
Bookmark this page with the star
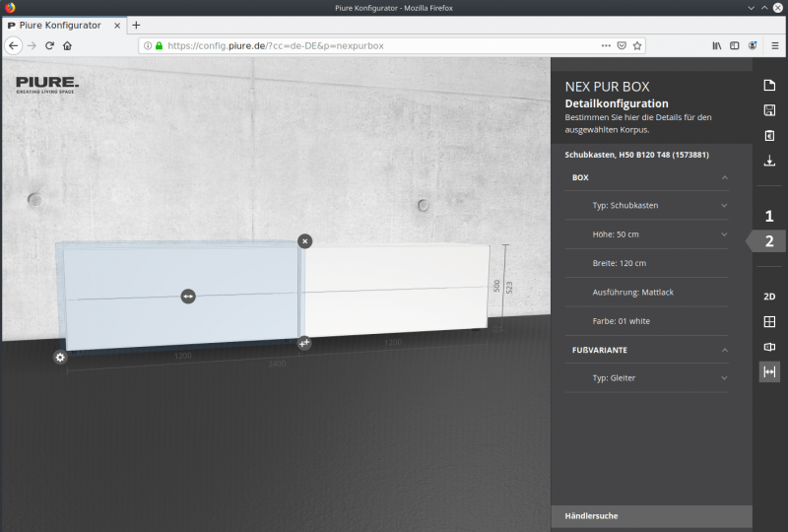(x=637, y=45)
